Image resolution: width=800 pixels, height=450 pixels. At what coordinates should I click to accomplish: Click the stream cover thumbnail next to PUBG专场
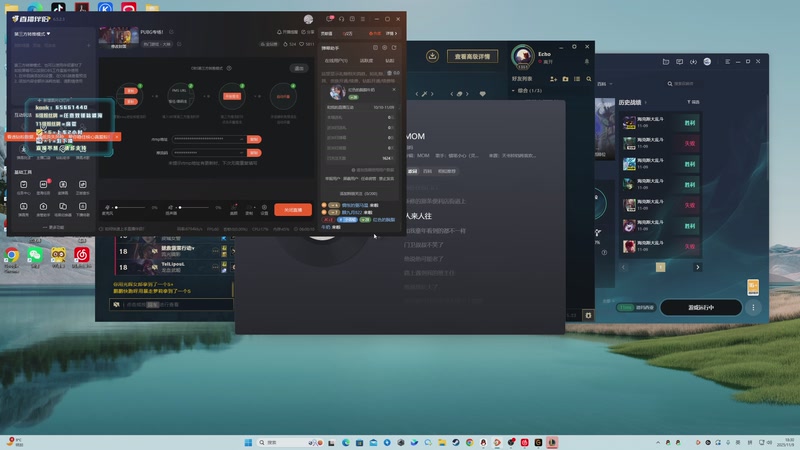tap(118, 38)
